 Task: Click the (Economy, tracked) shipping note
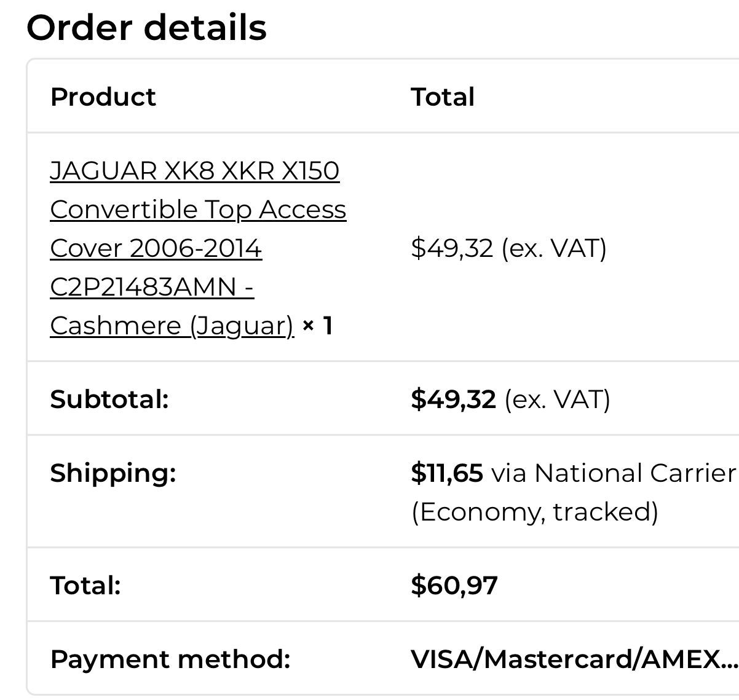click(x=534, y=511)
